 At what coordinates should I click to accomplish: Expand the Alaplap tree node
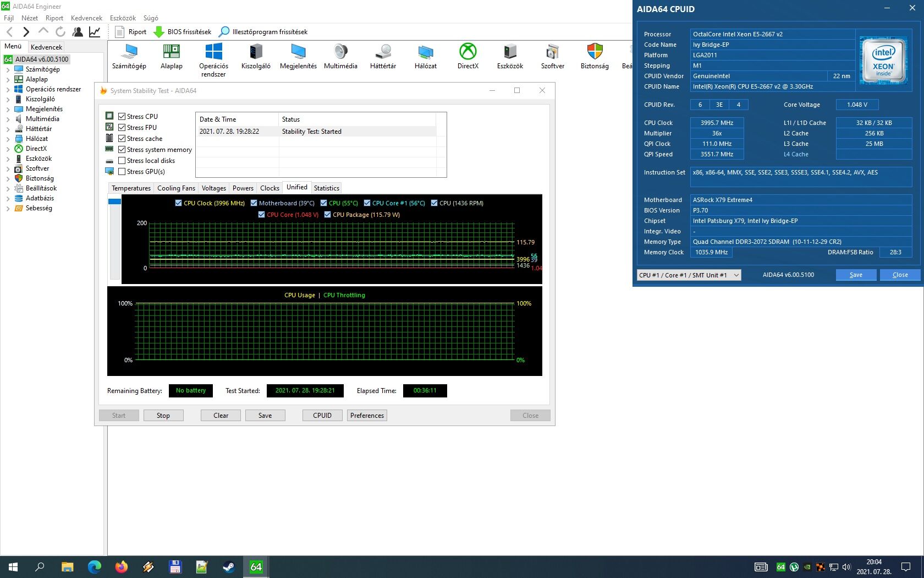[x=8, y=80]
